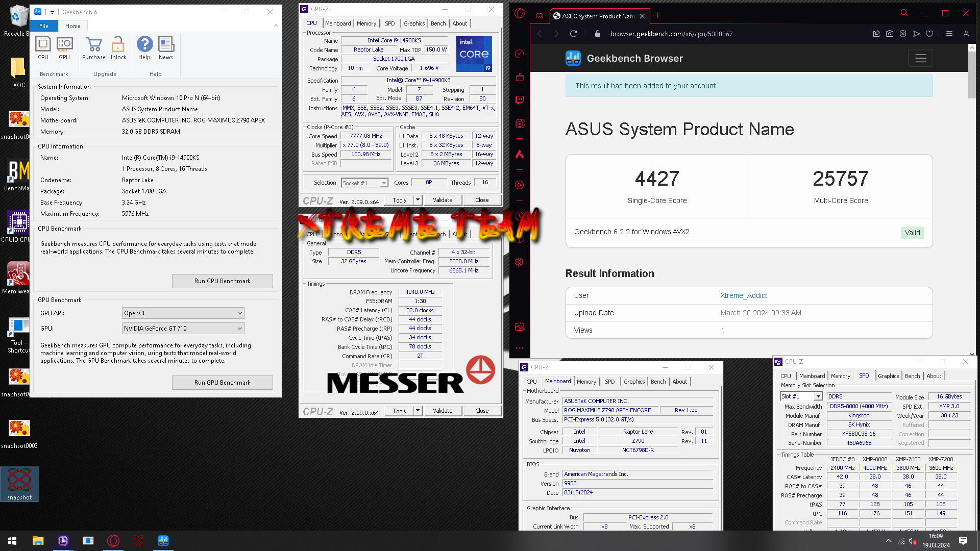The height and width of the screenshot is (551, 980).
Task: Click the Unlock padlock icon in Geekbench
Action: 117,48
